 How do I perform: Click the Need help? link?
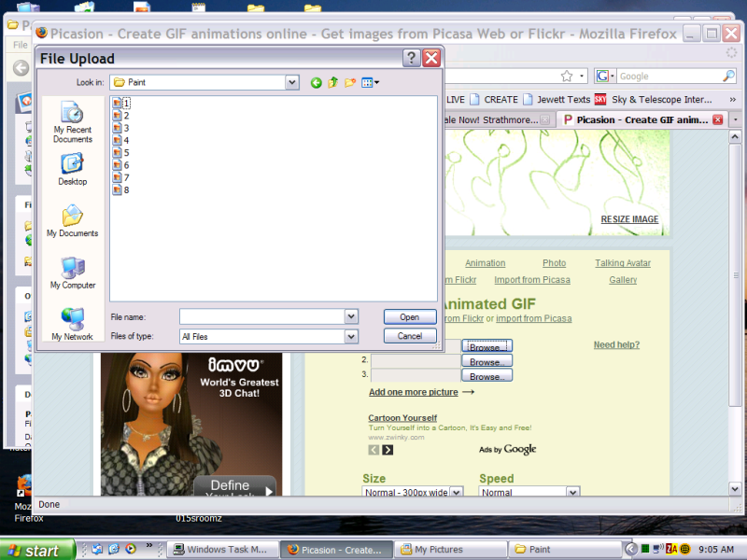click(616, 344)
